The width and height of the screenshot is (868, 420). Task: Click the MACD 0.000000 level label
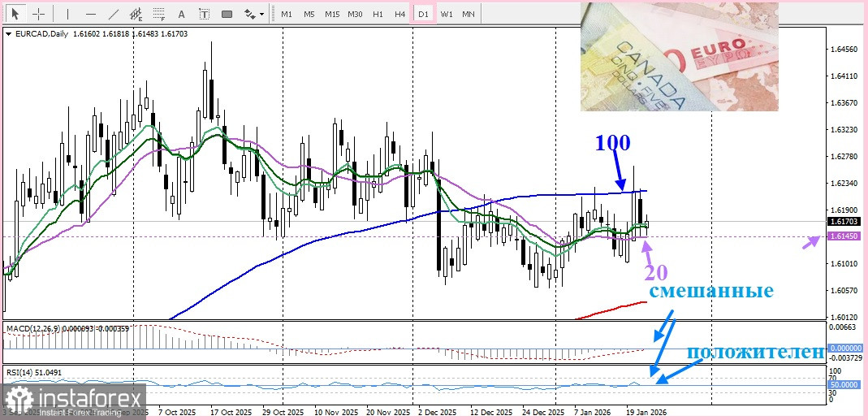[x=844, y=348]
